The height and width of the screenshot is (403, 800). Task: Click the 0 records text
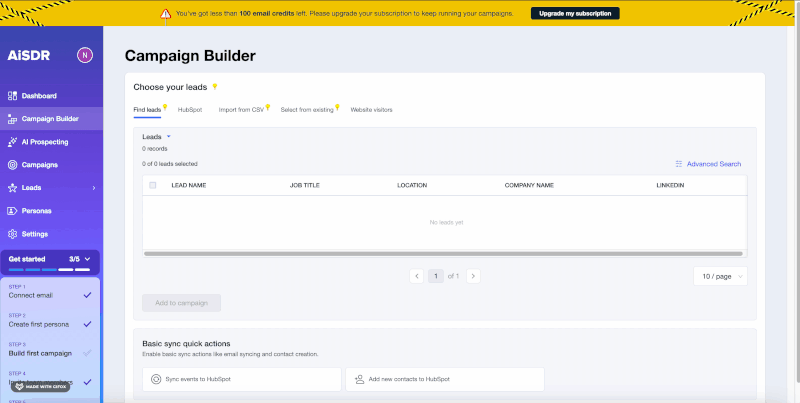tap(155, 149)
